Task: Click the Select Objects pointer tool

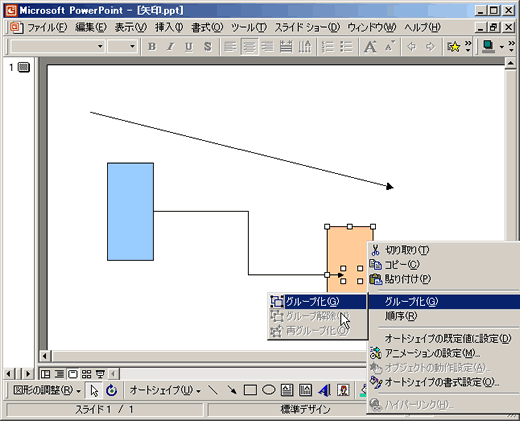Action: tap(94, 390)
